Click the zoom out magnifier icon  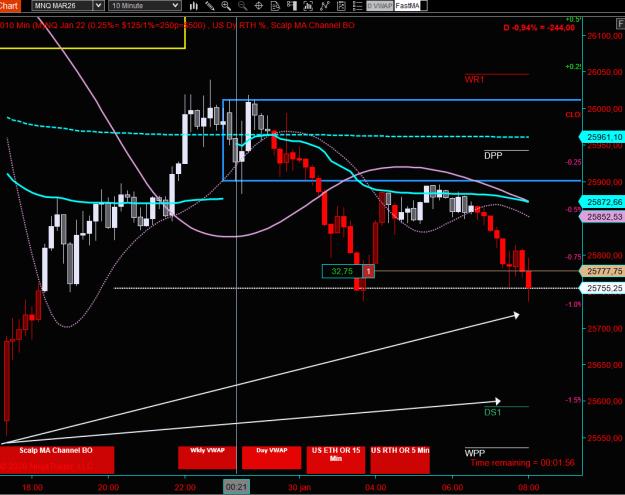242,6
